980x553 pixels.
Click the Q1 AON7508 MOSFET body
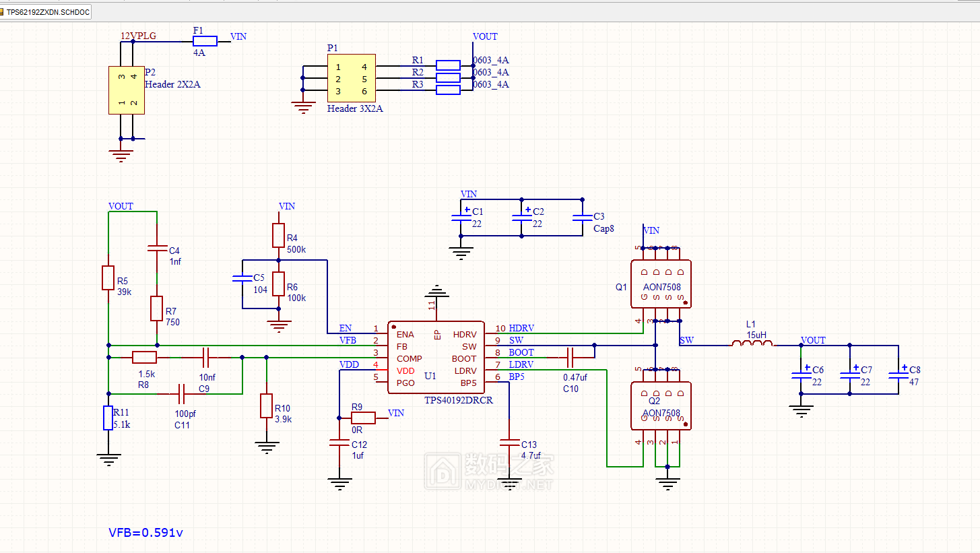tap(661, 284)
